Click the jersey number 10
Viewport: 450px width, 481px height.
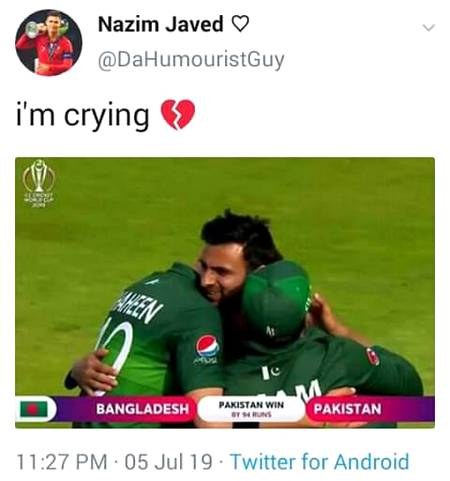(x=115, y=350)
